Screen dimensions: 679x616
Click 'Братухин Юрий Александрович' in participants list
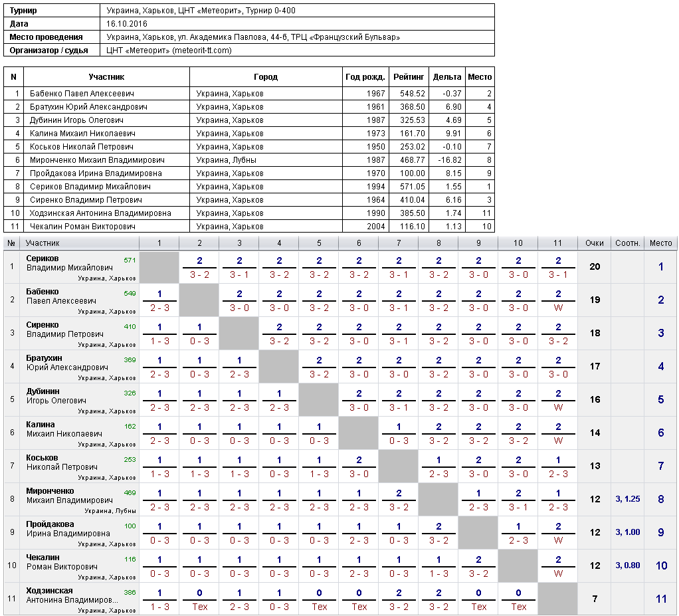point(88,107)
